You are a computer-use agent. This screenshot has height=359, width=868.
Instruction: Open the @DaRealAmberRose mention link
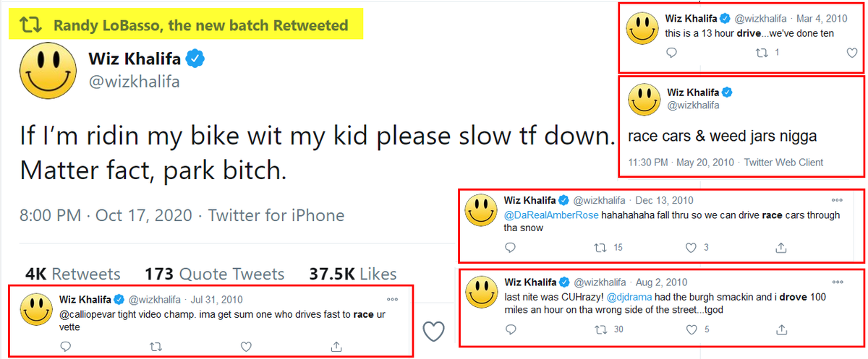pyautogui.click(x=550, y=215)
